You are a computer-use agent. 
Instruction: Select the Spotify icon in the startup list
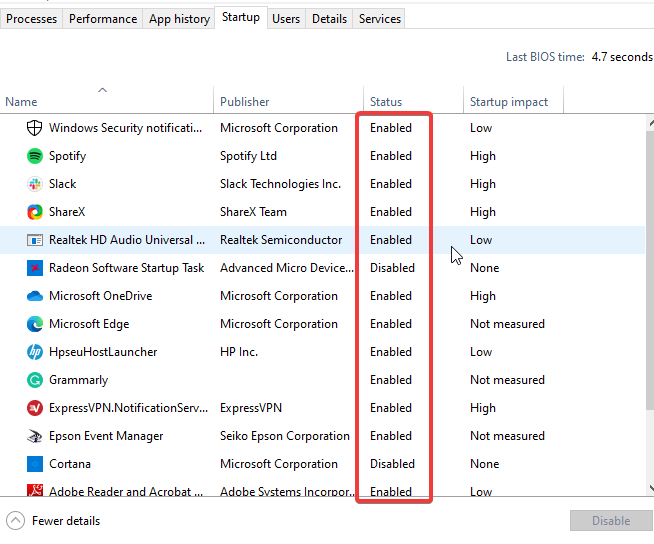(x=35, y=156)
